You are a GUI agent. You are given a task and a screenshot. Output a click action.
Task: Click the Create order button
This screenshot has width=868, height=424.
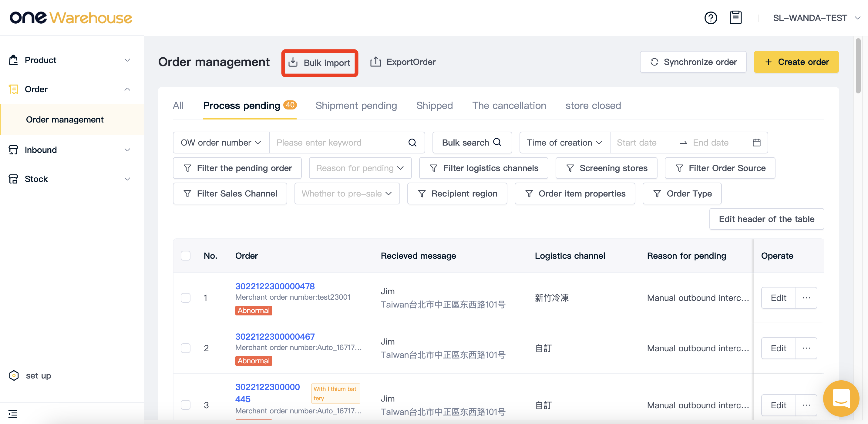click(x=796, y=62)
